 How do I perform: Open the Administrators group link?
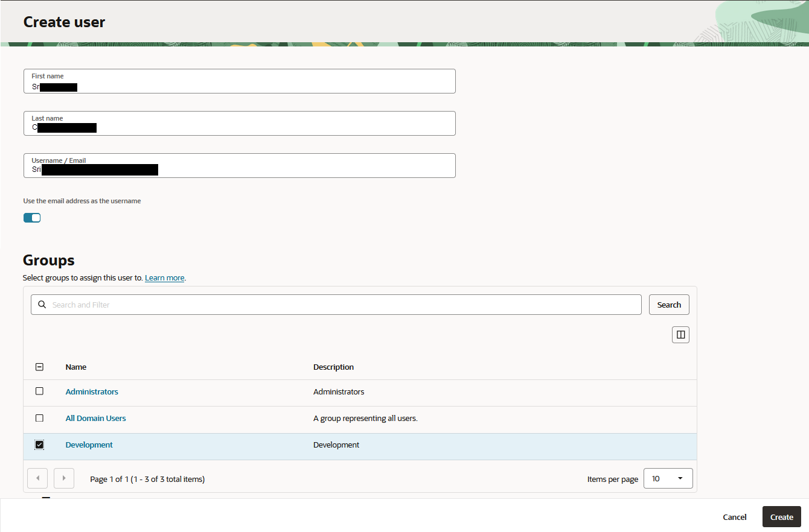coord(92,391)
